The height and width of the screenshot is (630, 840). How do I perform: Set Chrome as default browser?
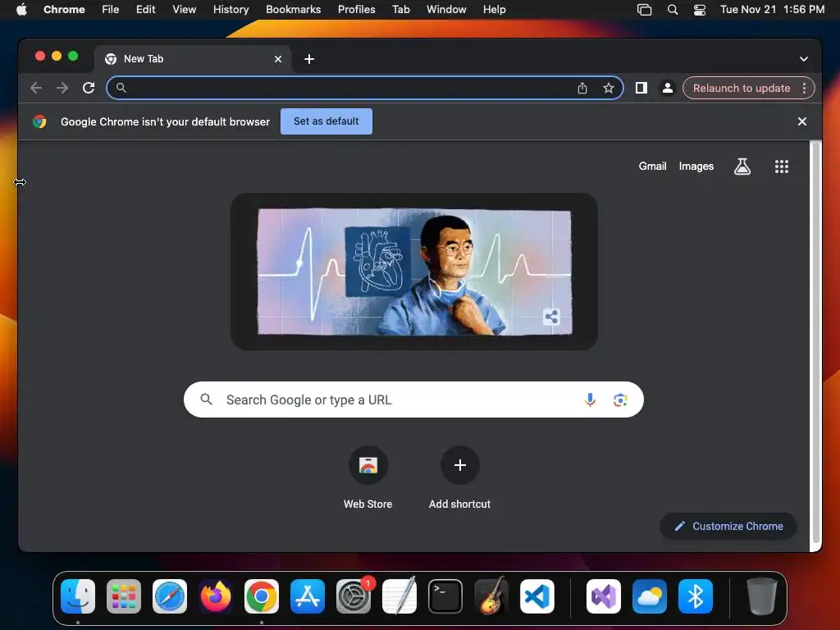326,121
